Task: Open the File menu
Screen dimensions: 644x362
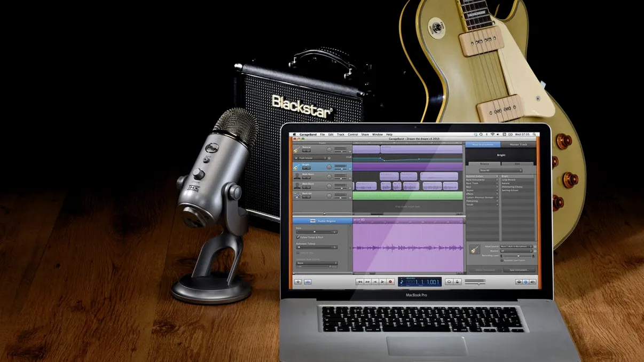Action: pyautogui.click(x=323, y=135)
